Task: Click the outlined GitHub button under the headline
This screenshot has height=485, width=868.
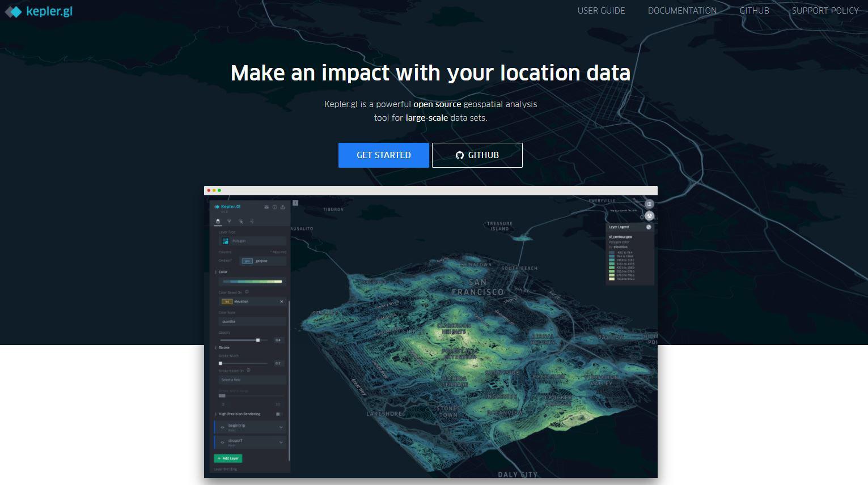Action: (477, 155)
